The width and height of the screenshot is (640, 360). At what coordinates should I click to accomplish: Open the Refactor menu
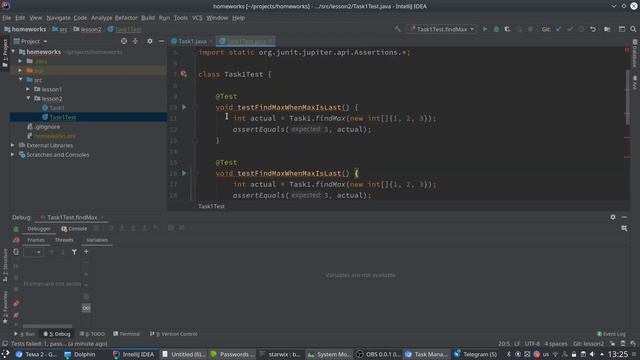126,18
